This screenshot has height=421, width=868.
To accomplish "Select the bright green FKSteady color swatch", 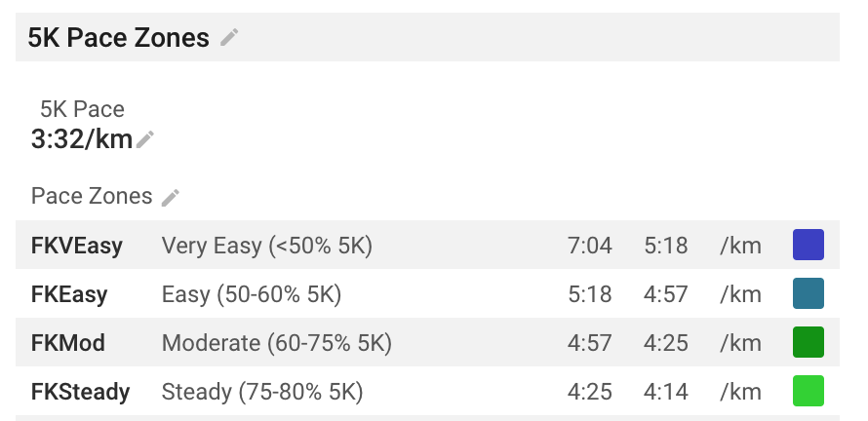I will pyautogui.click(x=809, y=391).
